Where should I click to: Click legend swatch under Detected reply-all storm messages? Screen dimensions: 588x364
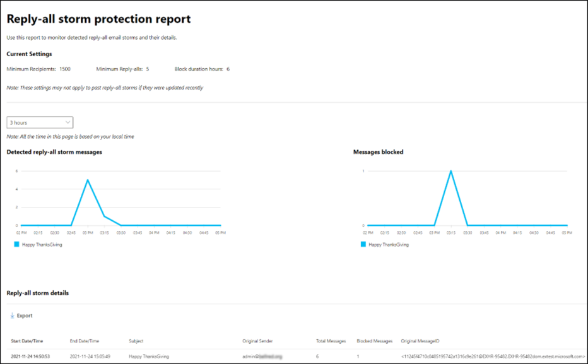click(16, 244)
